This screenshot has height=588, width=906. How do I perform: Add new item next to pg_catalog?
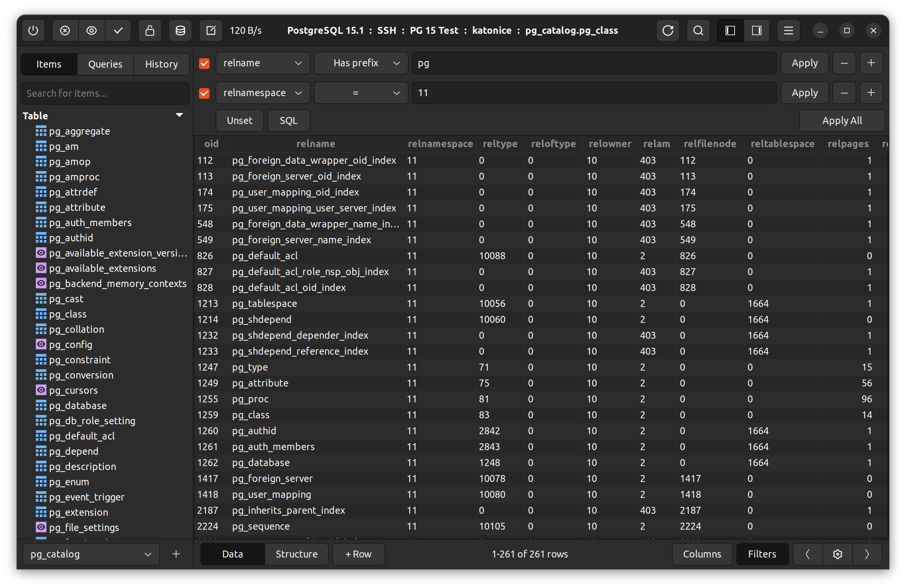[176, 554]
